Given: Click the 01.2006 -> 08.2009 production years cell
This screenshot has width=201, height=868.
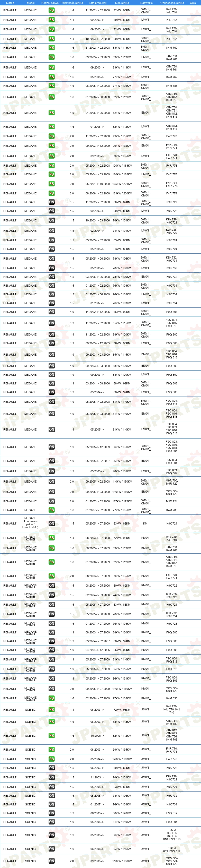Looking at the screenshot, I should pyautogui.click(x=97, y=562).
